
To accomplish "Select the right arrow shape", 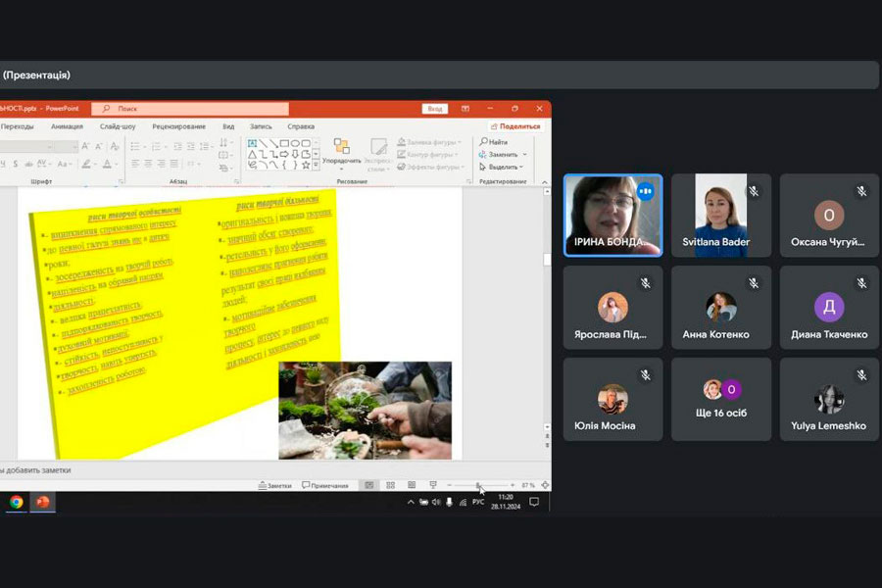I will 284,154.
